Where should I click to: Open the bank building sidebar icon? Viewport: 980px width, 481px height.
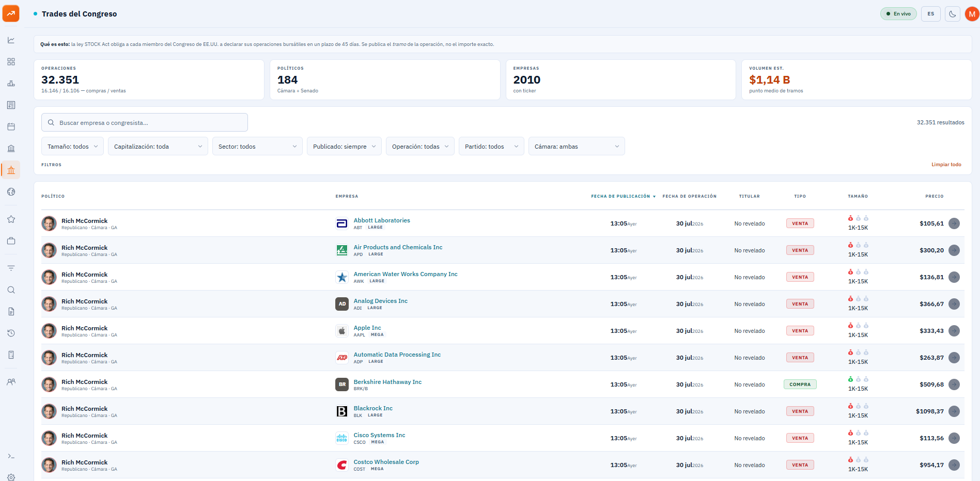coord(11,149)
